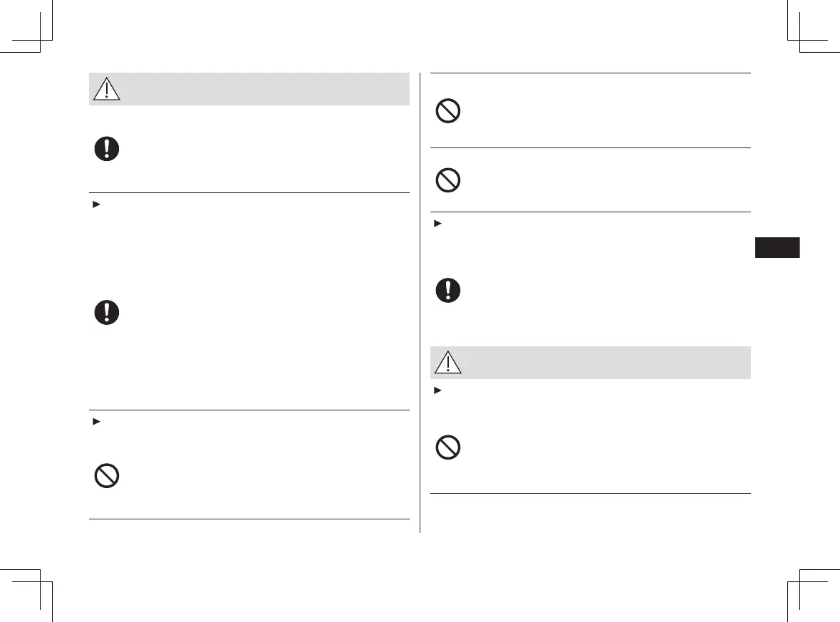Expand the arrow bullet above the right exclamation icon
The image size is (840, 622).
point(436,224)
